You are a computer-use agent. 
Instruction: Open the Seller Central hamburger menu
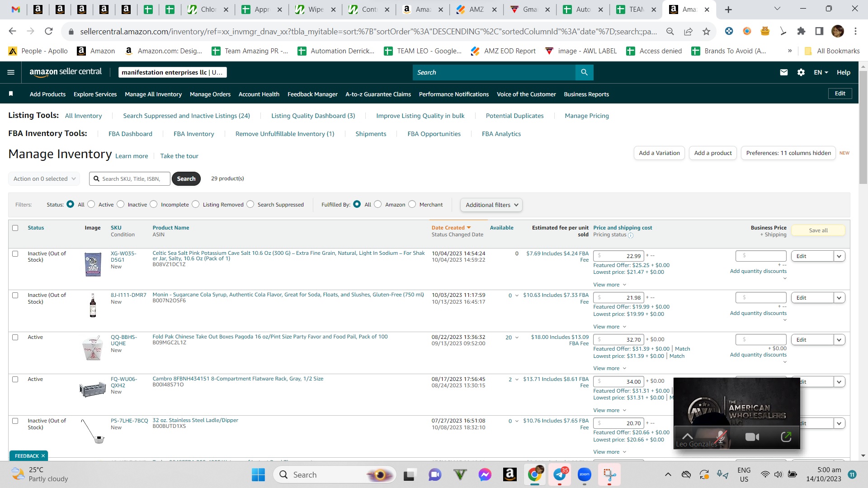click(11, 72)
